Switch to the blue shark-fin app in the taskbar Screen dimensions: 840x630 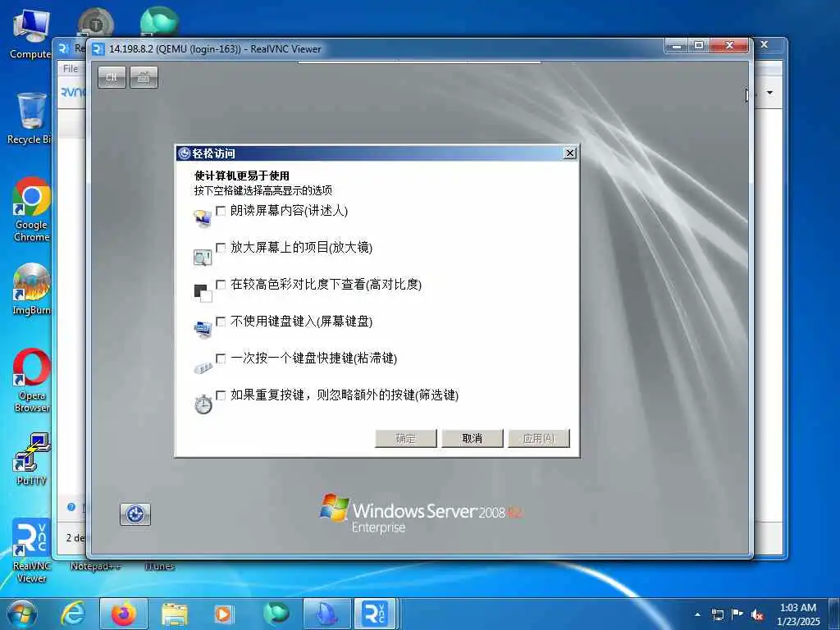(326, 614)
